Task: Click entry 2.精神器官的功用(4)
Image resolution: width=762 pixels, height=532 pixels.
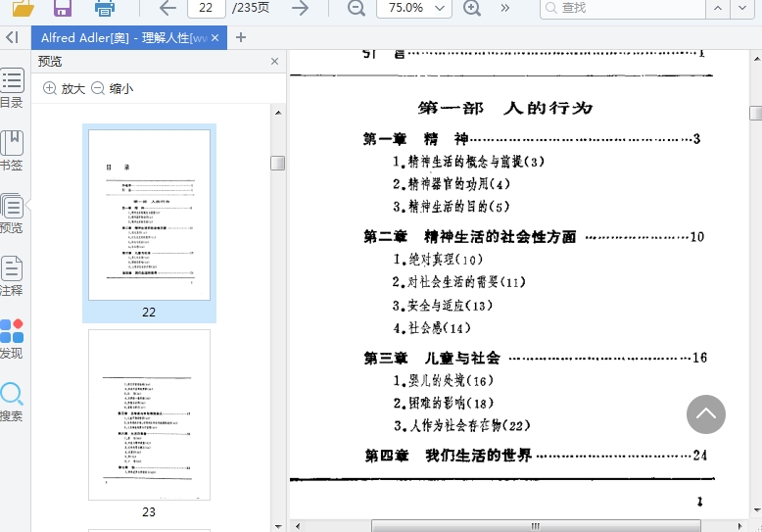Action: click(x=452, y=184)
